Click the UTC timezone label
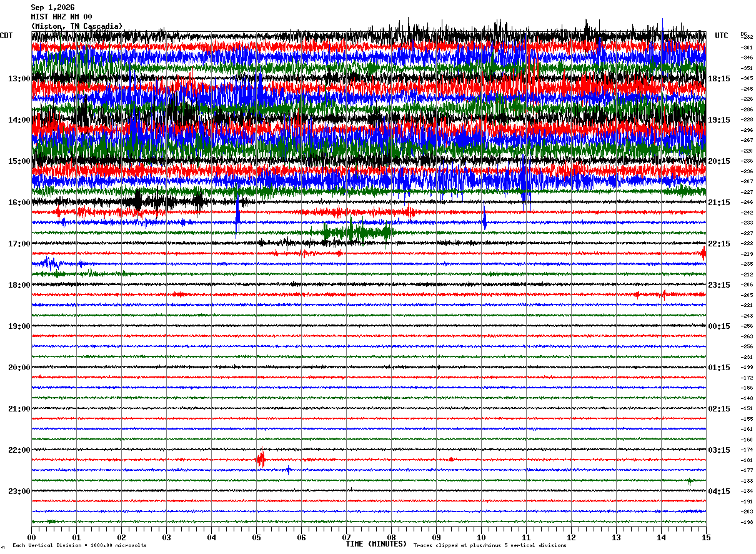The width and height of the screenshot is (756, 554). [x=722, y=36]
